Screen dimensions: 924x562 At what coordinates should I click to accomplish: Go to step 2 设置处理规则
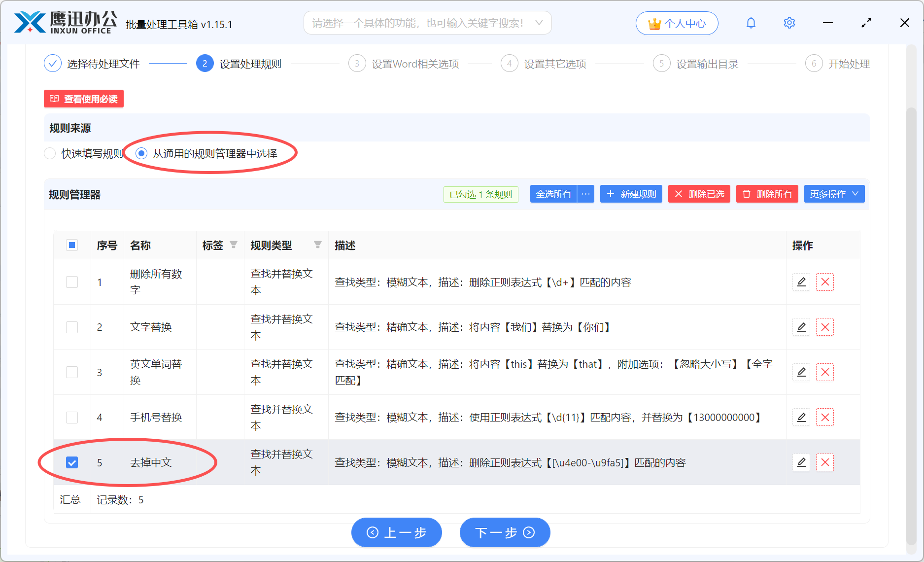[239, 64]
